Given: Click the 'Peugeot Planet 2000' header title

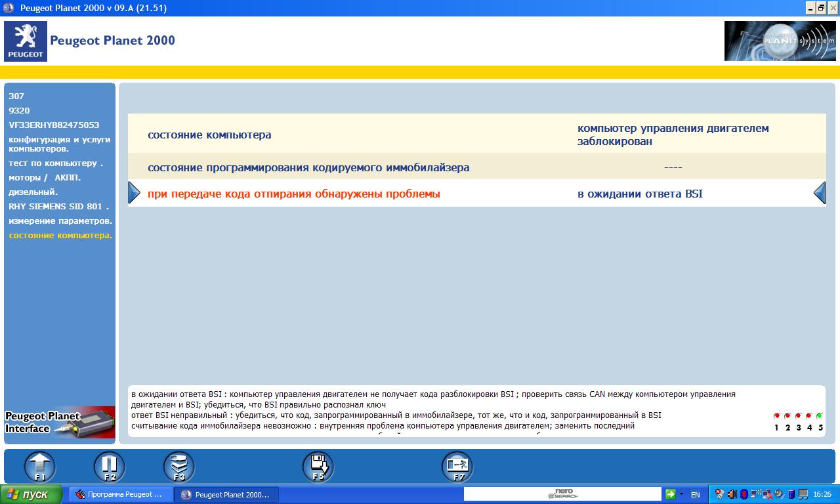Looking at the screenshot, I should [x=113, y=41].
